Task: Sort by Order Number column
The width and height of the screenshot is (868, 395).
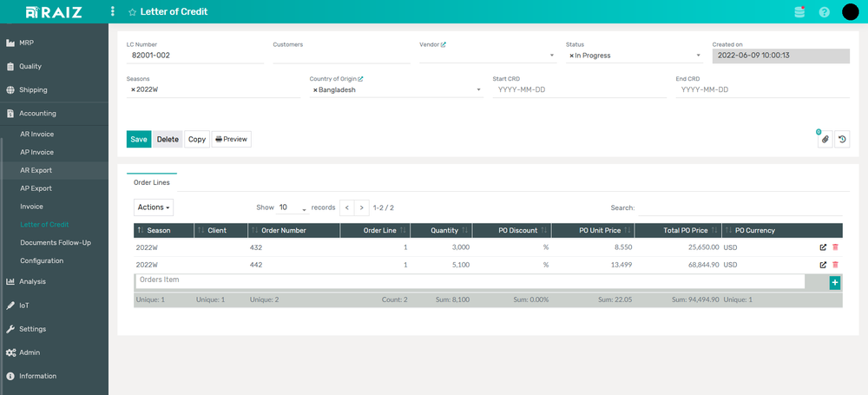Action: (x=294, y=230)
